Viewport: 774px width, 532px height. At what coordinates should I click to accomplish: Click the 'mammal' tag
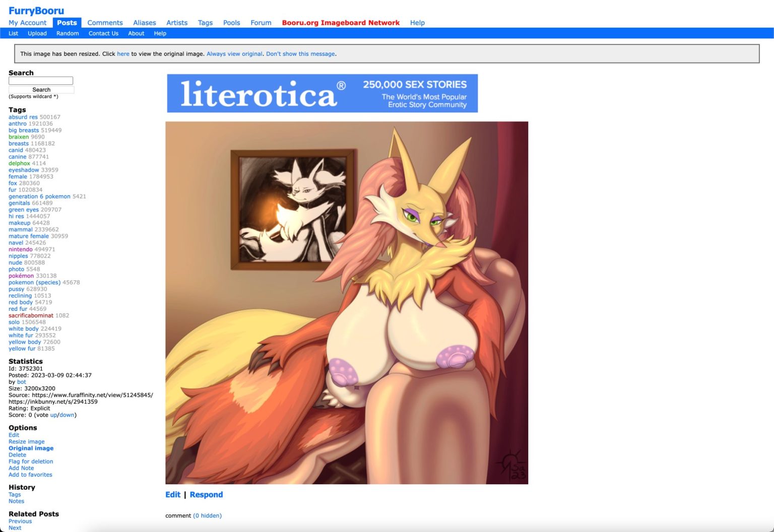[21, 230]
